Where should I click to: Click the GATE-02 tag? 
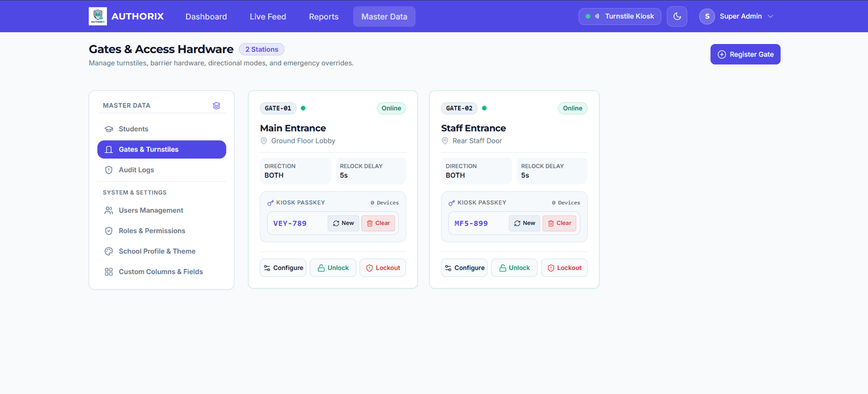coord(459,108)
